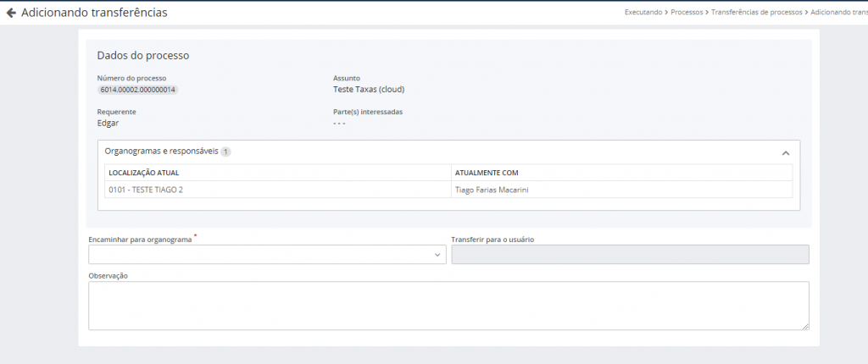Open the Encaminhar para organograma dropdown arrow

pos(437,255)
